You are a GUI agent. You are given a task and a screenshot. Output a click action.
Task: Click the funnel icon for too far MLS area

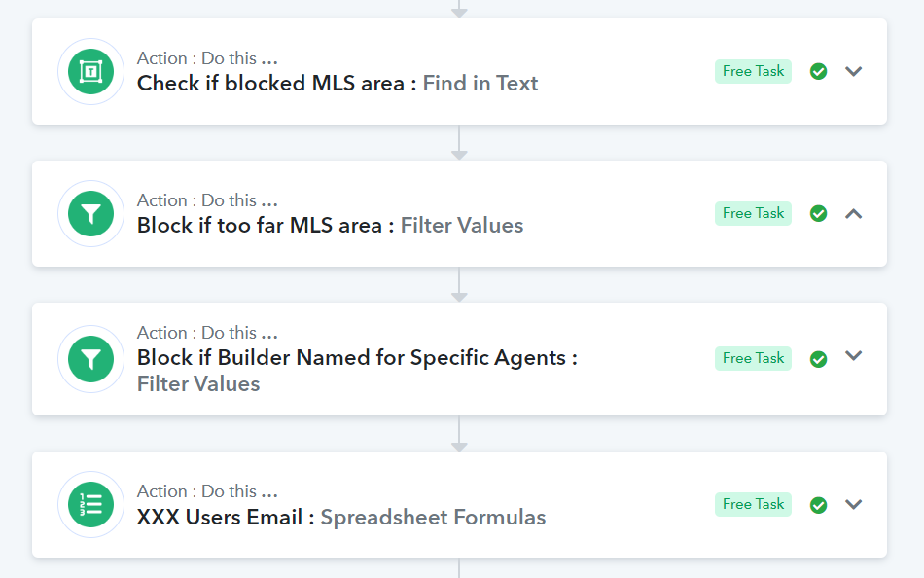90,213
